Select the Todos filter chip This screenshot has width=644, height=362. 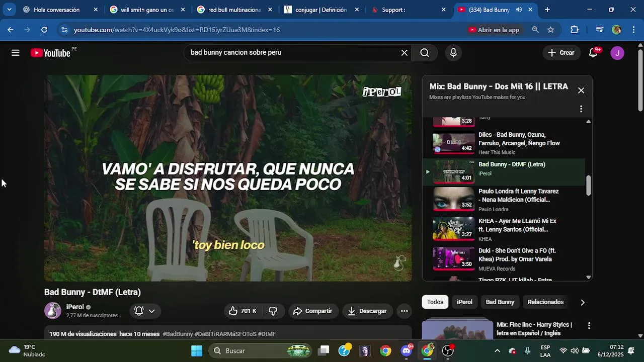[x=435, y=302]
